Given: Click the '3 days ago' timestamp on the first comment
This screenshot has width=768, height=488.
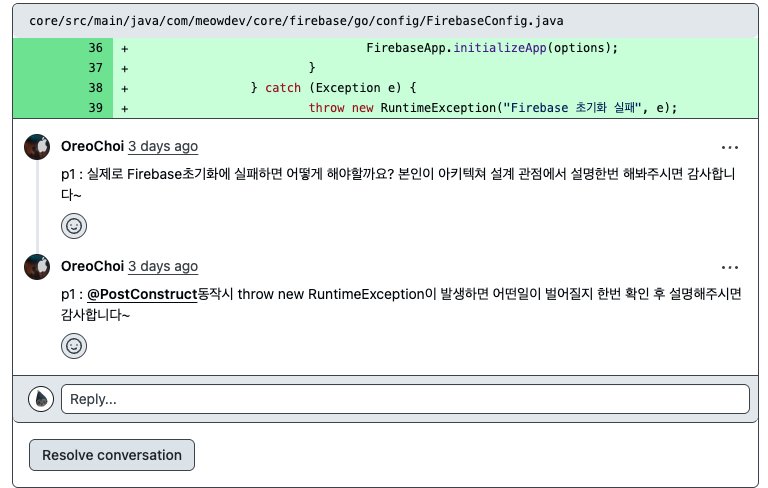Looking at the screenshot, I should tap(163, 146).
